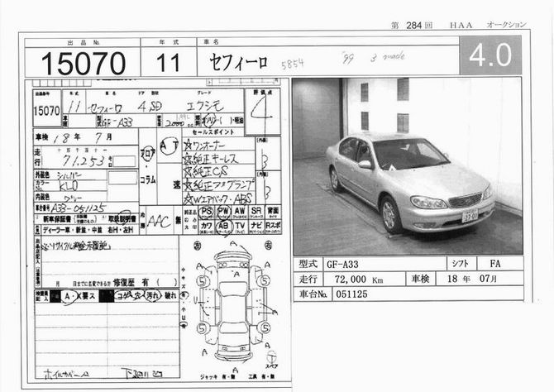This screenshot has height=392, width=554.
Task: Click the ジャッキ 有・無 text
Action: coord(217,377)
